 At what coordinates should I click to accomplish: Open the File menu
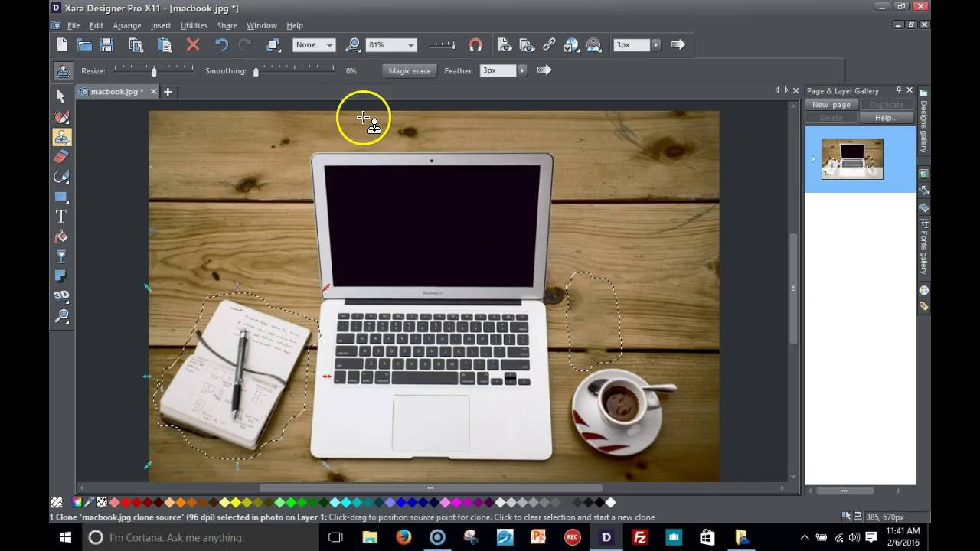point(73,25)
